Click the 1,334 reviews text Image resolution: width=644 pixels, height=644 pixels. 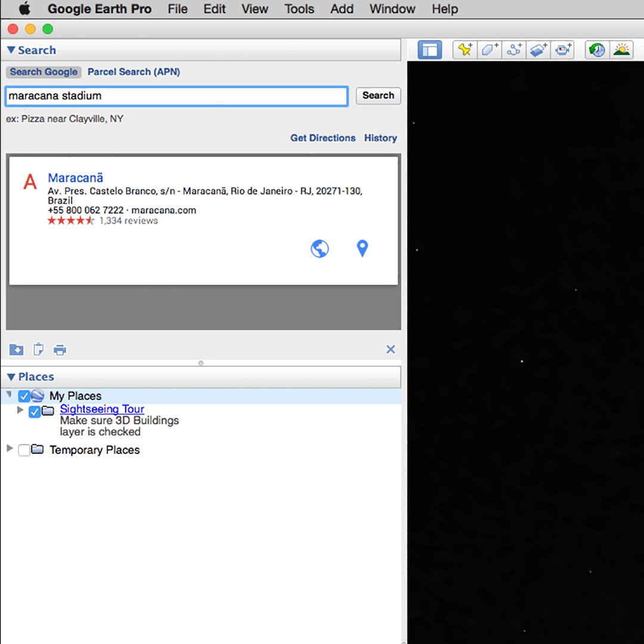(129, 221)
